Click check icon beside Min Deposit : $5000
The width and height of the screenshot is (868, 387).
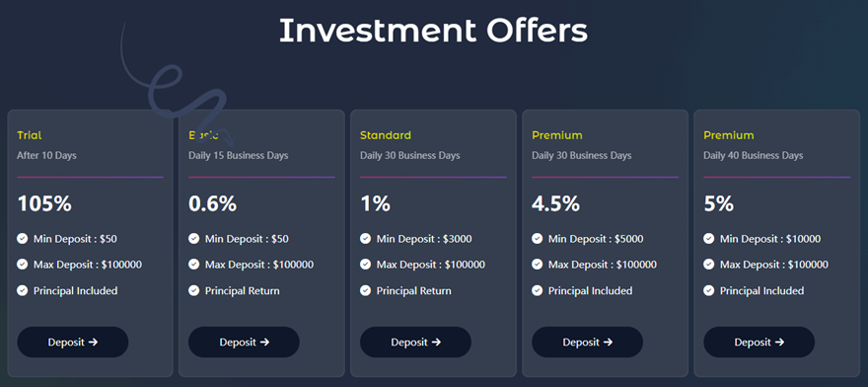[x=537, y=238]
